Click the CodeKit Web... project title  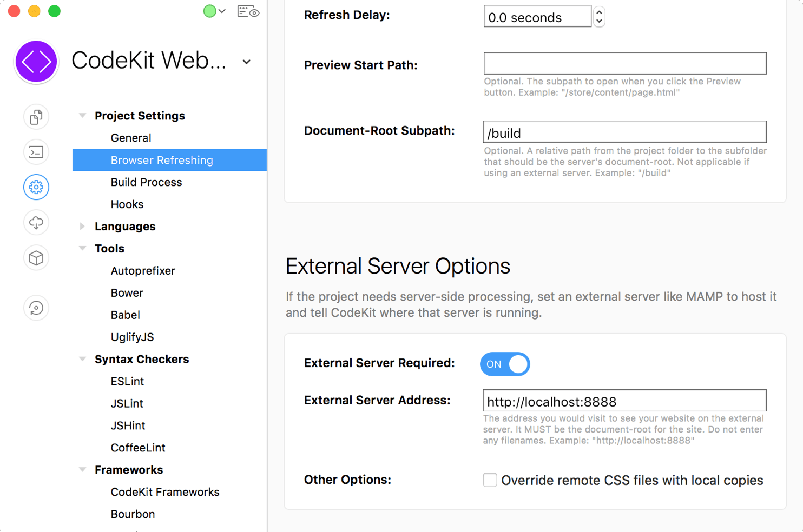(149, 61)
